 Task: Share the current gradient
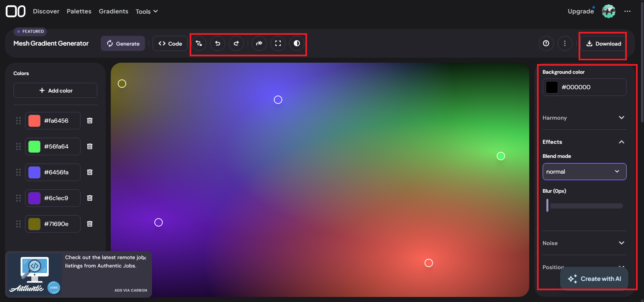point(259,43)
